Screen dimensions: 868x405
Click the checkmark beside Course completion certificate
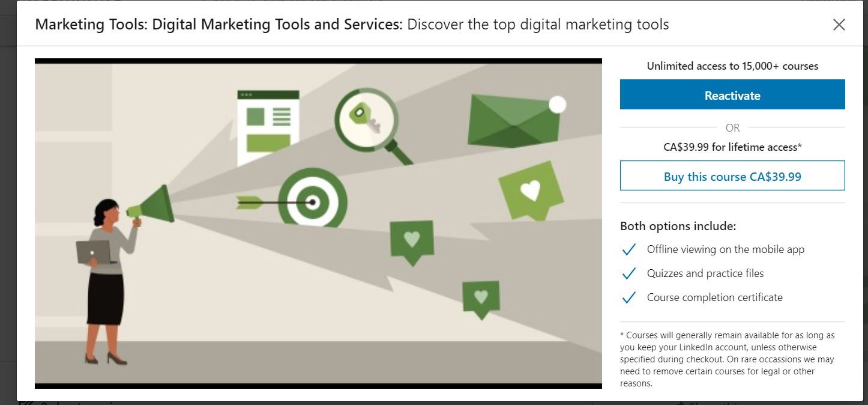(628, 297)
